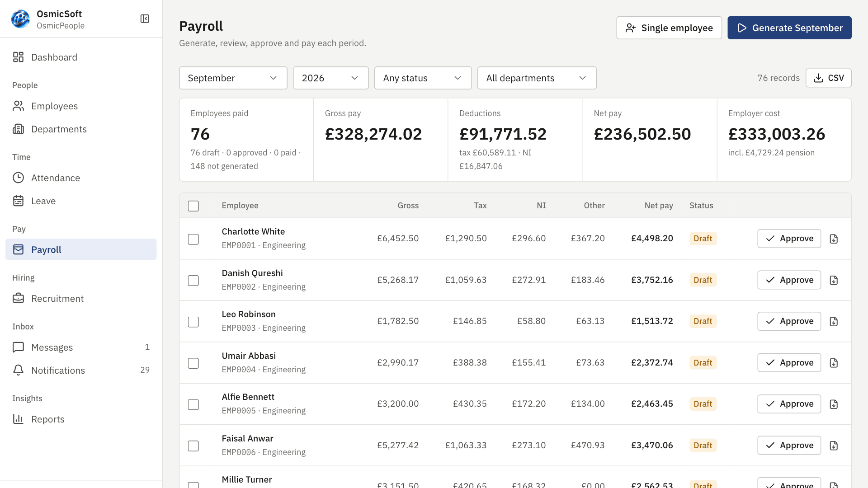Screen dimensions: 868x488
Task: Approve Alfie Bennett's payroll
Action: pos(789,404)
